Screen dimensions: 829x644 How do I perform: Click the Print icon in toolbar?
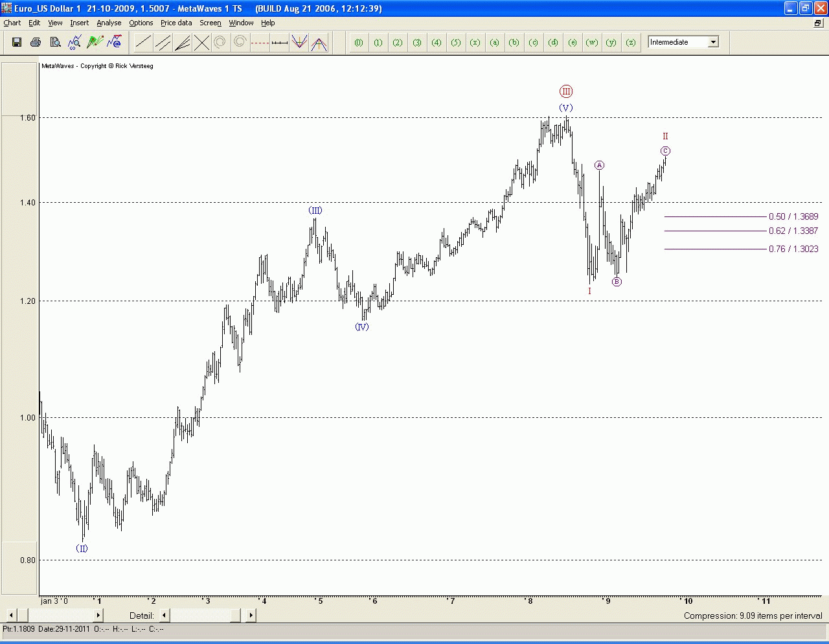pyautogui.click(x=36, y=43)
